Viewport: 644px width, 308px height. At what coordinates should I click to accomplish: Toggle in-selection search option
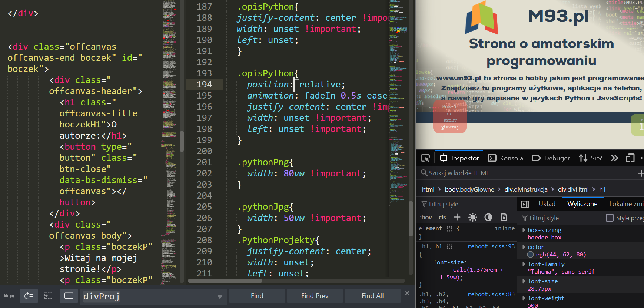(49, 296)
